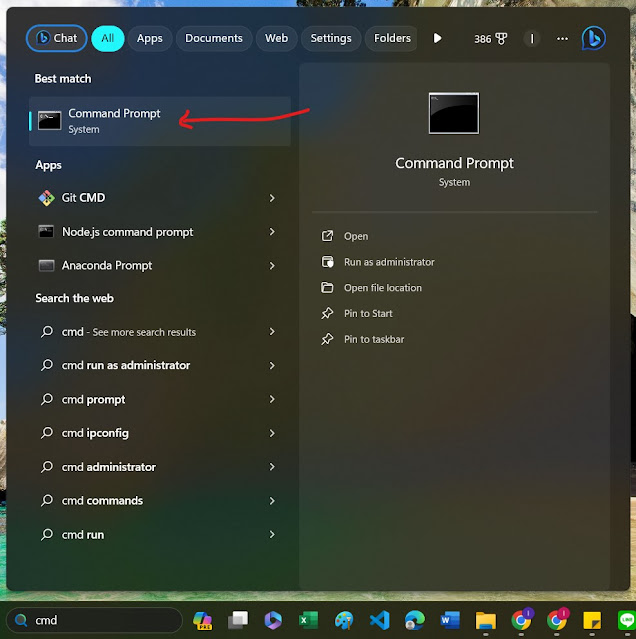The height and width of the screenshot is (639, 636).
Task: Open first Chrome profile icon in taskbar
Action: point(522,619)
